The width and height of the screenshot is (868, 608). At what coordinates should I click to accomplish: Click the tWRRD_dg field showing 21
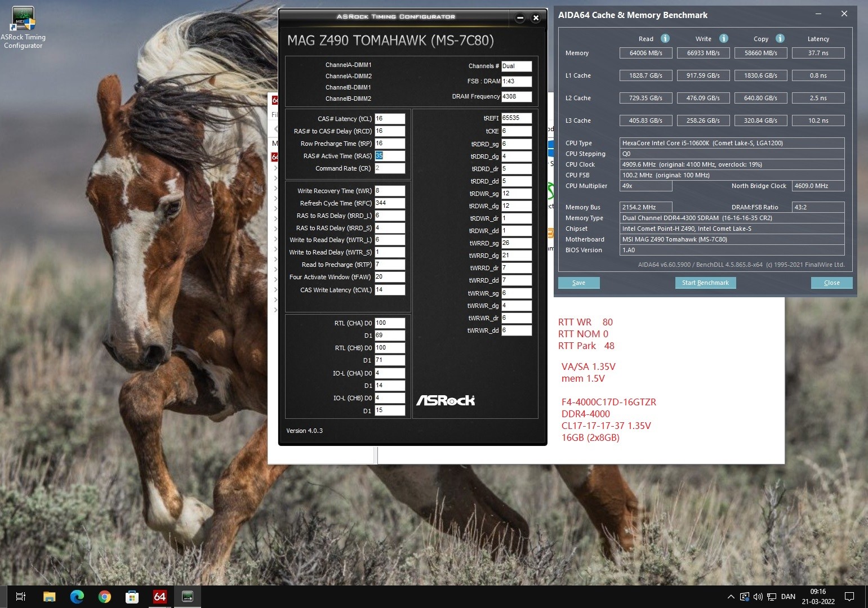517,256
